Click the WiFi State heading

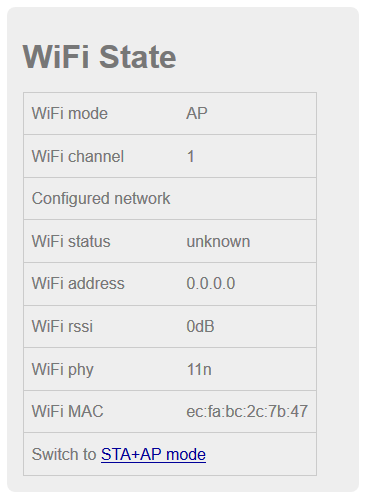click(x=99, y=57)
